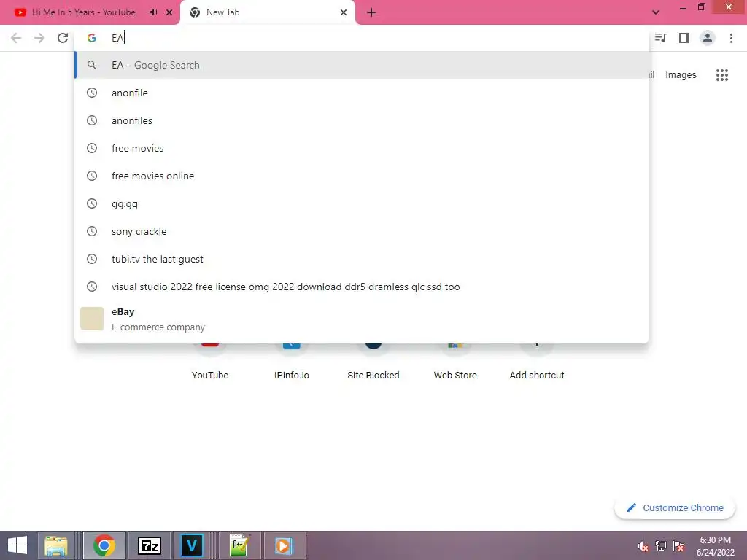This screenshot has height=560, width=747.
Task: Open Chrome three-dot menu
Action: pos(731,38)
